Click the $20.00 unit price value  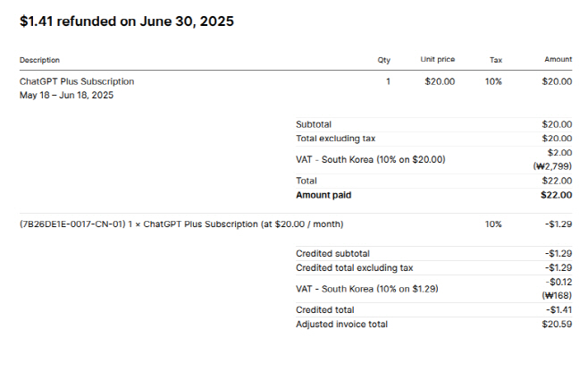coord(440,81)
